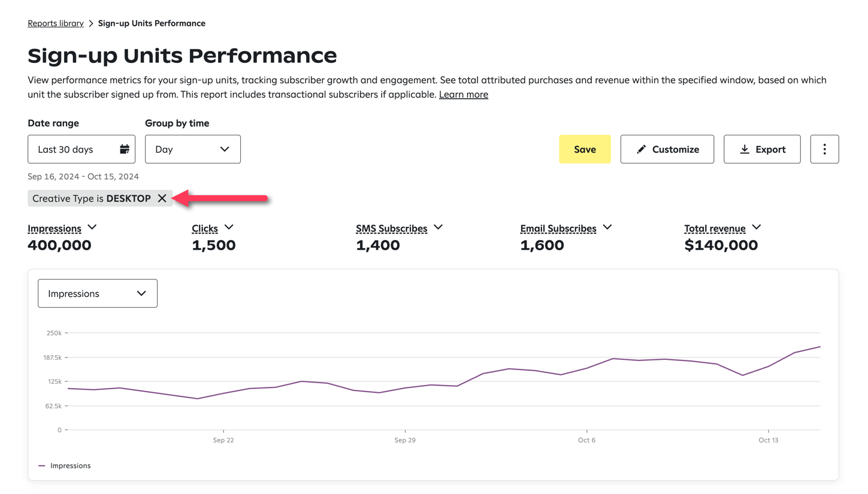This screenshot has height=494, width=868.
Task: Click the Email Subscribes metric label
Action: [x=558, y=228]
